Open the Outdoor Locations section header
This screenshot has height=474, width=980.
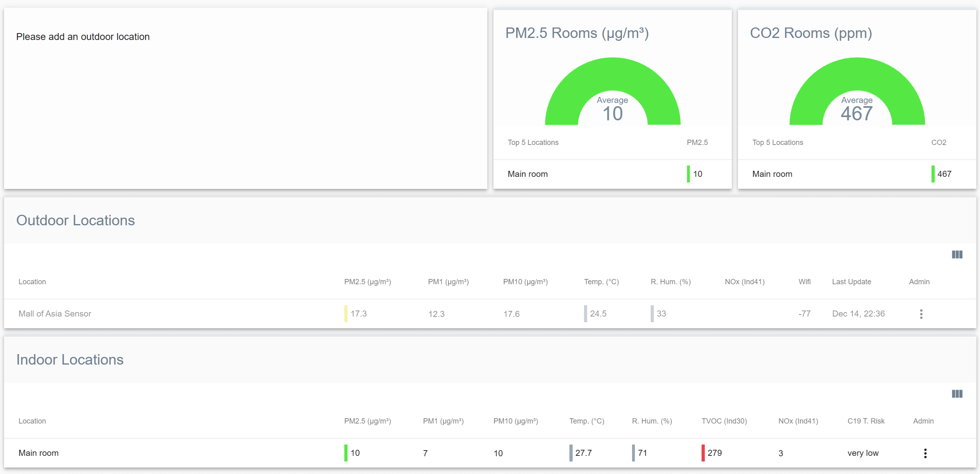76,220
